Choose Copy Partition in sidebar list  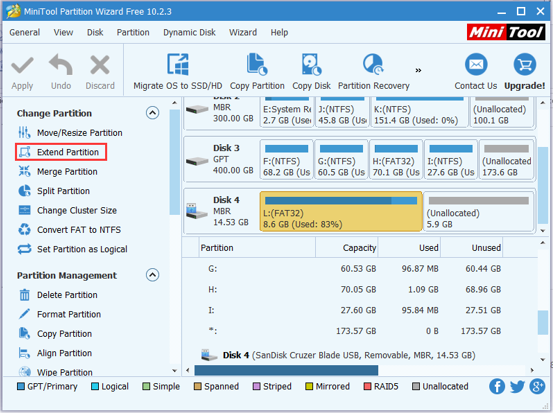(55, 334)
